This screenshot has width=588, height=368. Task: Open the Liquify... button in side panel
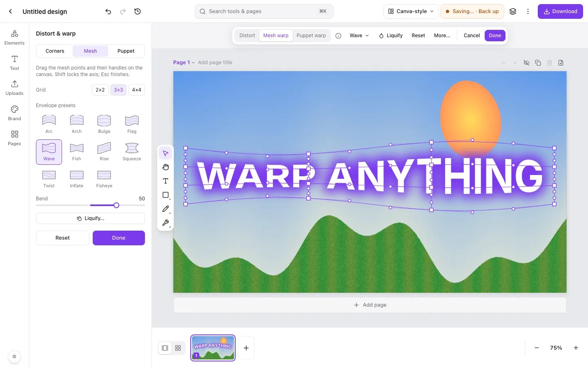click(x=90, y=218)
